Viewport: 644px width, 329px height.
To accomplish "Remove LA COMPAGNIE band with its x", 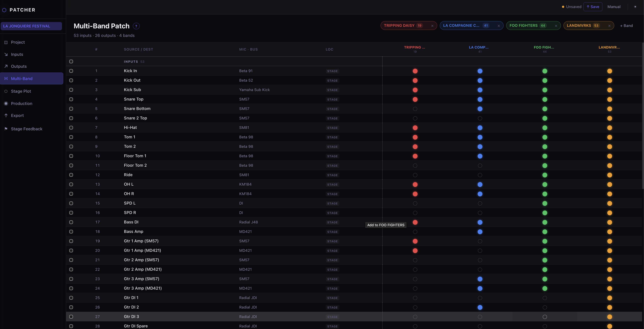I will pos(499,26).
